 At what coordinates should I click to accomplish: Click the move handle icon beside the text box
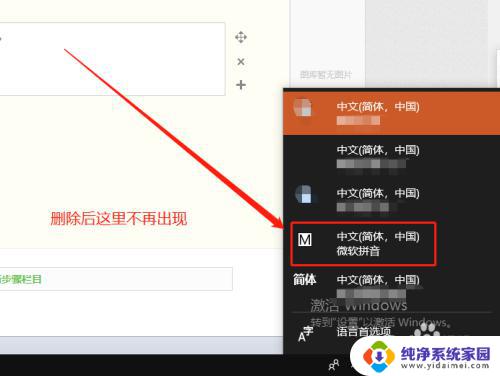[x=241, y=37]
